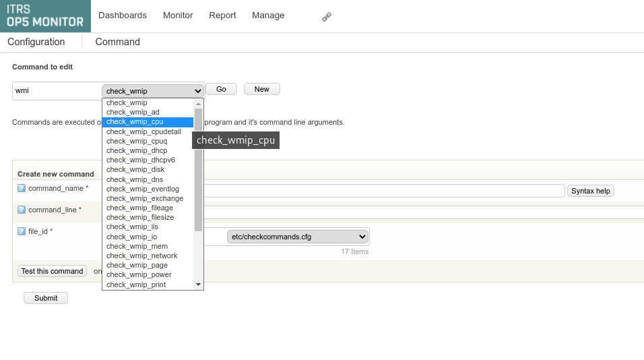The image size is (644, 360).
Task: Go to Configuration breadcrumb
Action: [36, 42]
